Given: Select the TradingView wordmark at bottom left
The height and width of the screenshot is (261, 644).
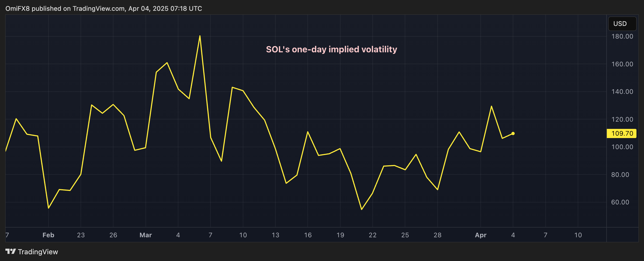Looking at the screenshot, I should [38, 252].
